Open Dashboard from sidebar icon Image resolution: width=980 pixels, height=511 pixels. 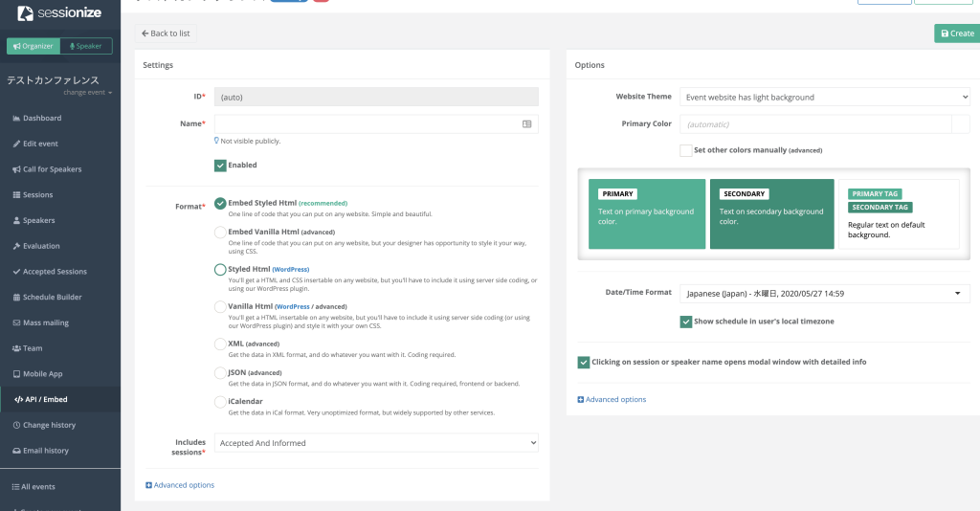click(x=15, y=119)
